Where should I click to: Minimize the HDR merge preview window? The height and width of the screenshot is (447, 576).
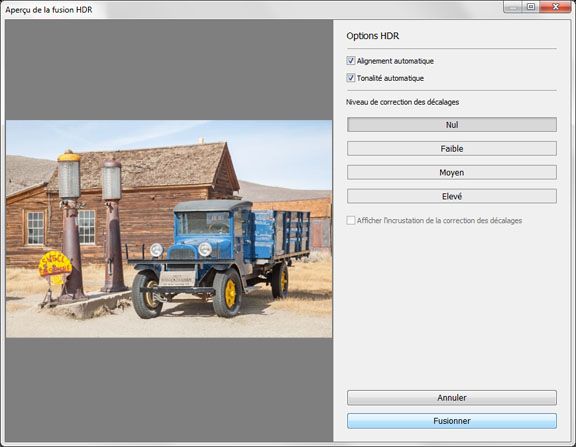tap(513, 7)
